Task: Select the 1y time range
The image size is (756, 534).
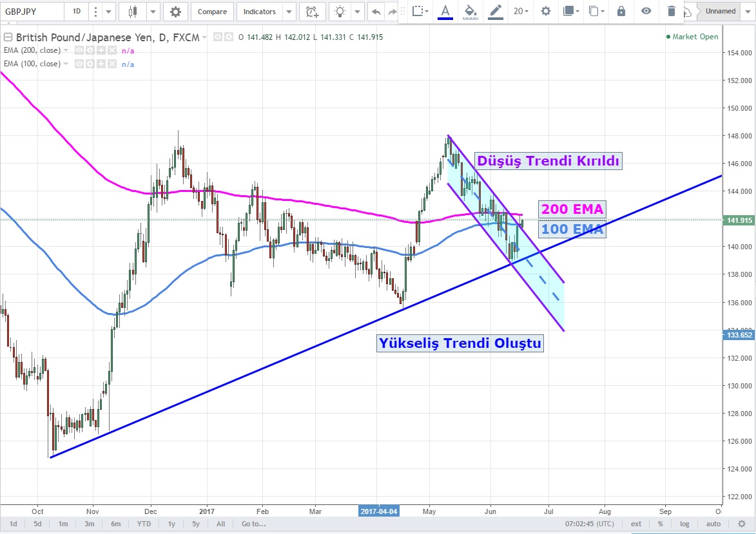Action: pos(171,524)
